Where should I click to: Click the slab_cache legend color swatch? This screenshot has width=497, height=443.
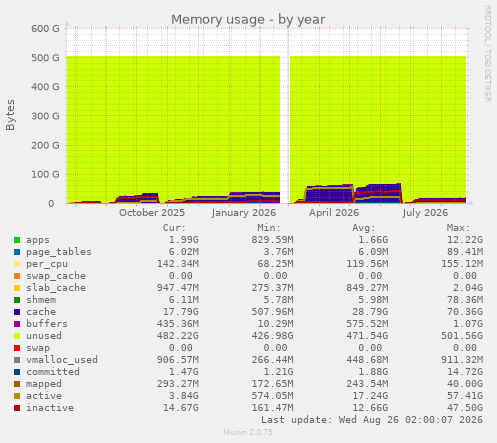click(x=17, y=288)
